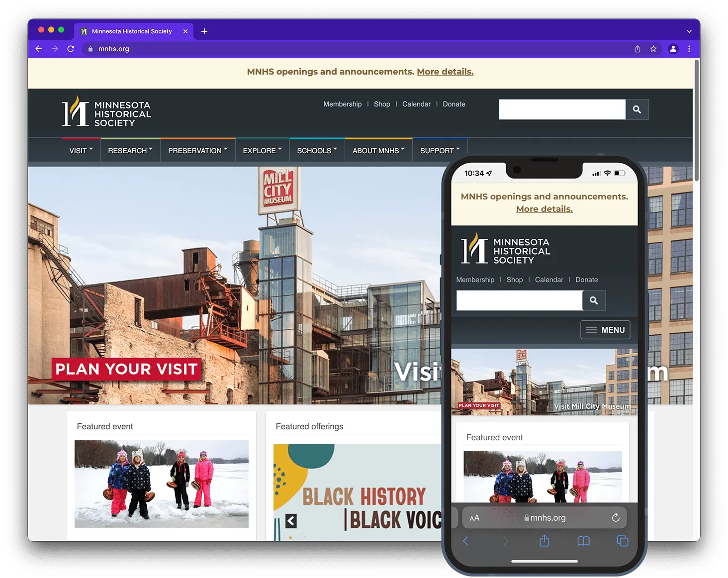
Task: Tap the Safari tabs overview icon
Action: [623, 541]
